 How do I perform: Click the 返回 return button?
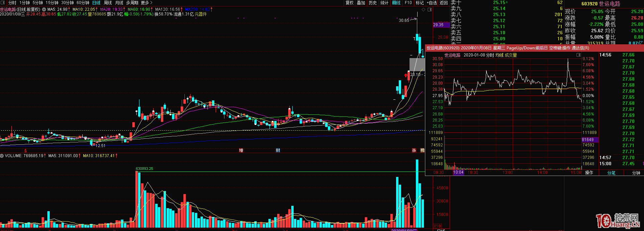(444, 3)
